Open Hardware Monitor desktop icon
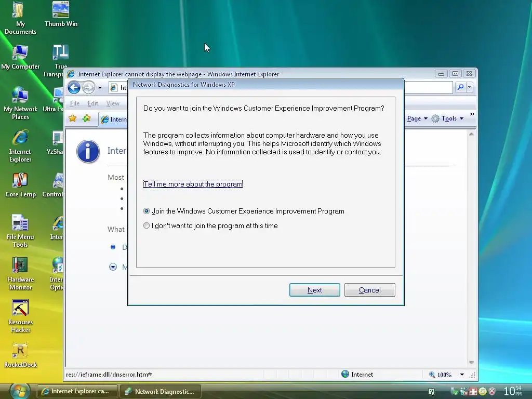Image resolution: width=532 pixels, height=399 pixels. coord(20,274)
